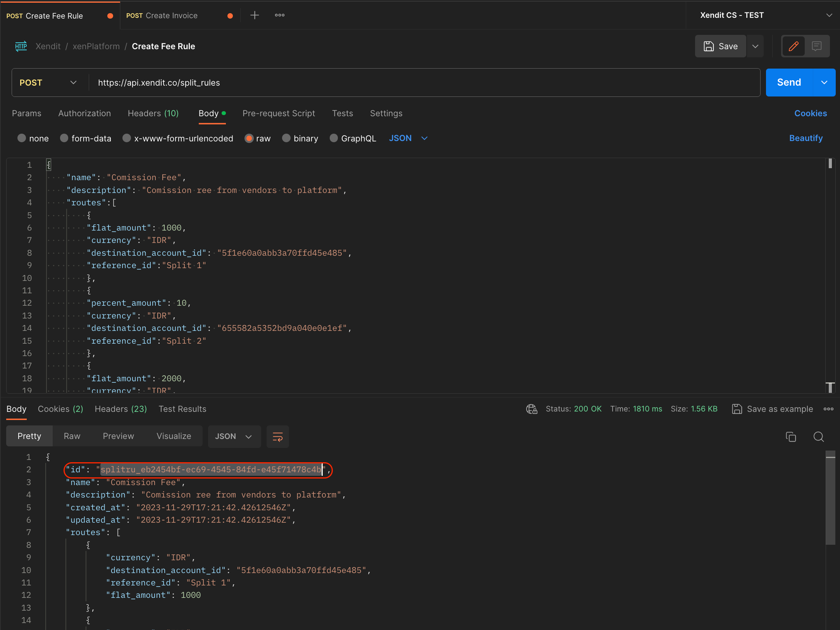The width and height of the screenshot is (840, 630).
Task: Switch response view to Pretty
Action: coord(29,436)
